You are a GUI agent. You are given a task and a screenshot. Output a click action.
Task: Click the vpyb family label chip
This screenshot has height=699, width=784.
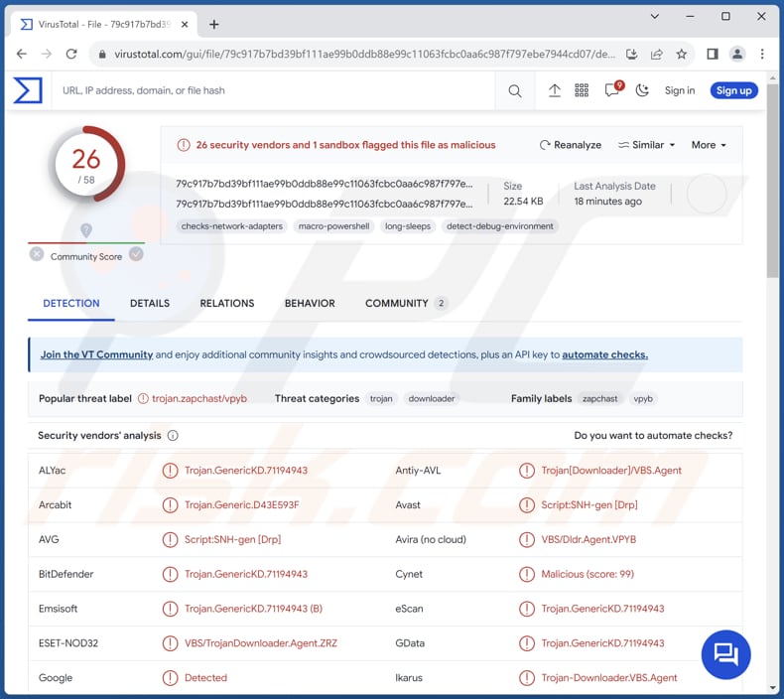(x=643, y=399)
